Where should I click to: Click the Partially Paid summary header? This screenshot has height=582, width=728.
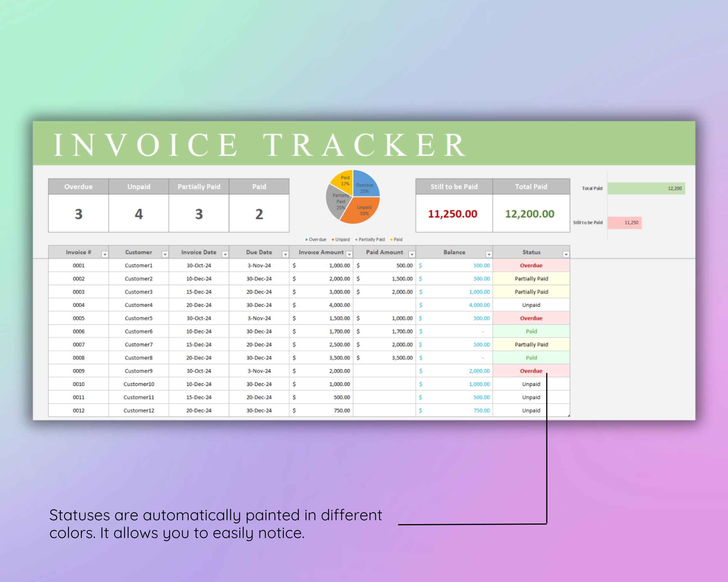(199, 187)
